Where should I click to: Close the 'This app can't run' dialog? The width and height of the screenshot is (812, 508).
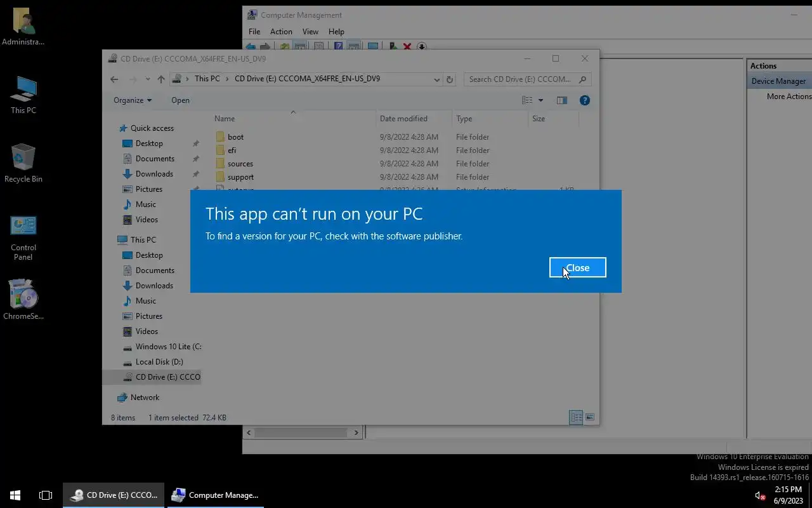click(577, 267)
